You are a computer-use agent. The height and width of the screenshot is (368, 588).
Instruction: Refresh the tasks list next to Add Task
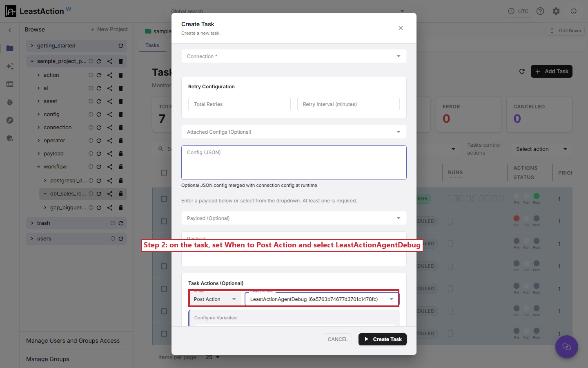[x=522, y=72]
